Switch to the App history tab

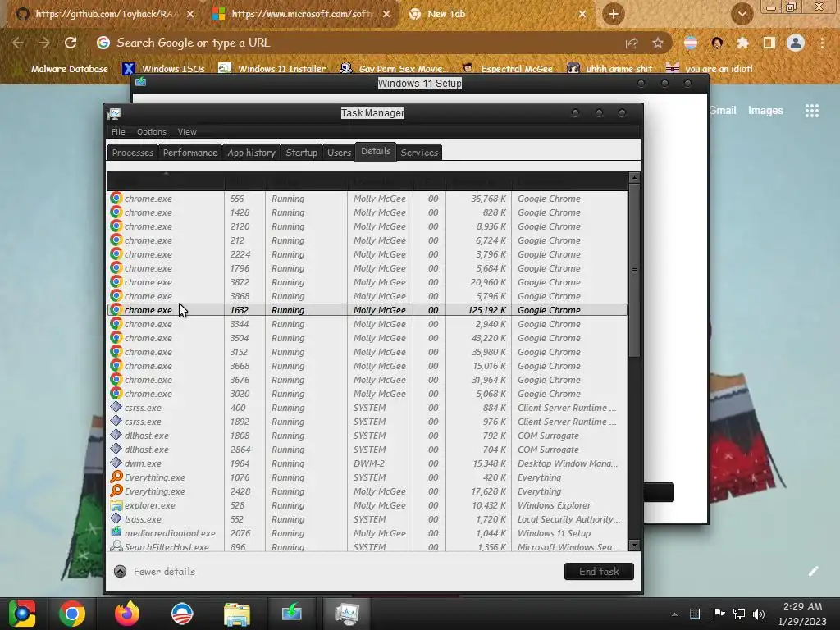tap(251, 153)
